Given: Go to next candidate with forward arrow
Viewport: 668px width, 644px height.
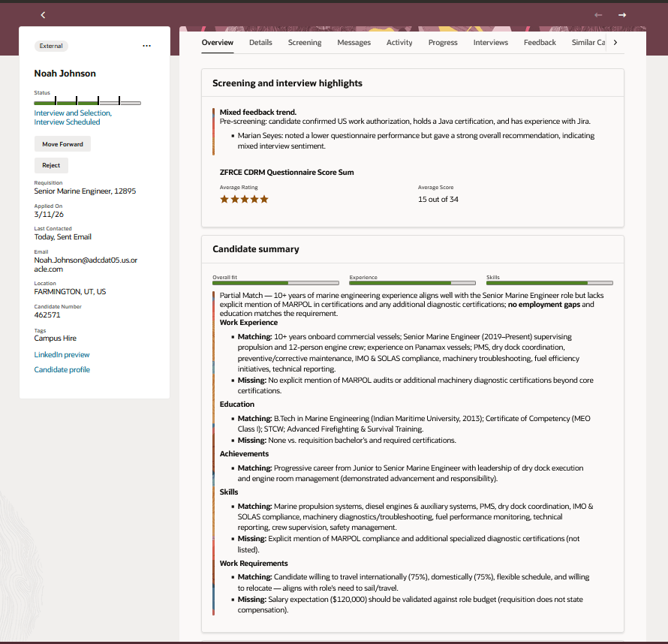Looking at the screenshot, I should point(622,14).
